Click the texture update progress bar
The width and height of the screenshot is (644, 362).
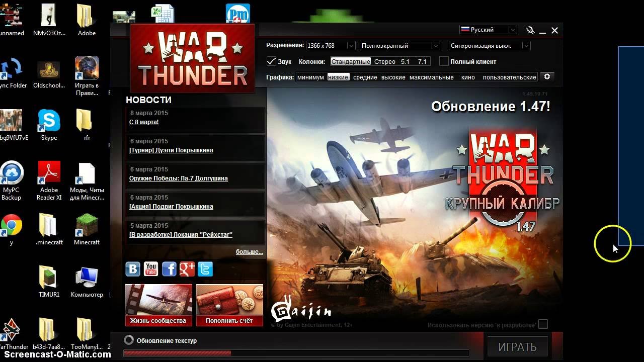coord(296,353)
